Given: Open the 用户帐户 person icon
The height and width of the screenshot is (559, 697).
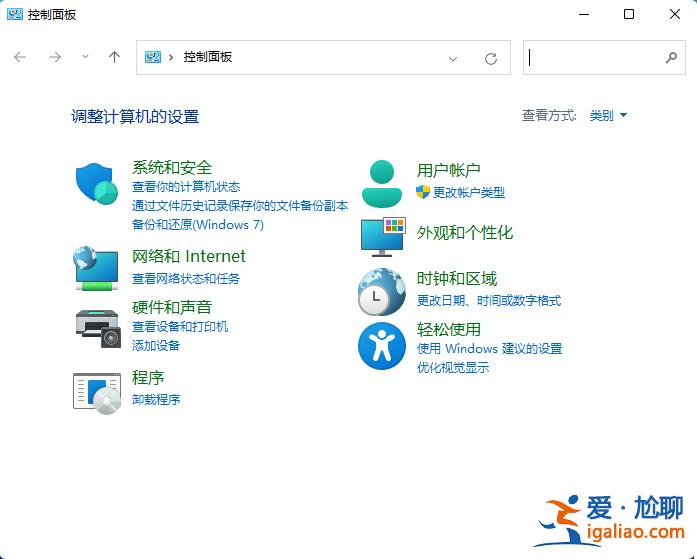Looking at the screenshot, I should (382, 184).
